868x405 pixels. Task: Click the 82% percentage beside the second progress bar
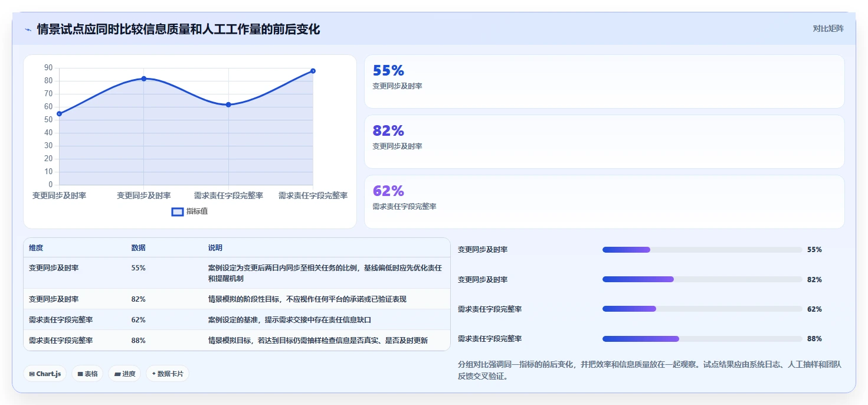click(814, 280)
